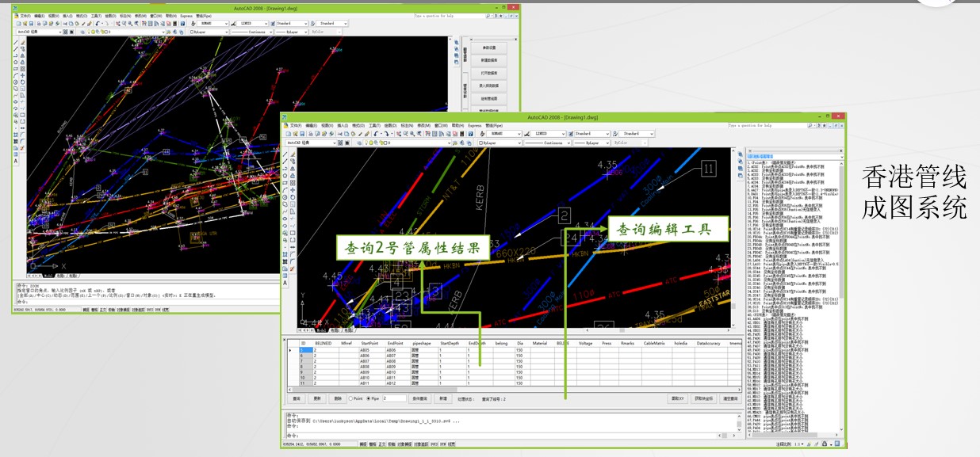
Task: Click the text tool 'A' in back window
Action: (x=15, y=161)
